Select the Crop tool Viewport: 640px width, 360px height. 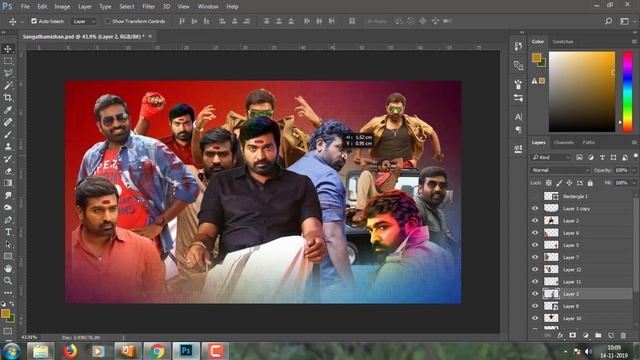click(8, 98)
